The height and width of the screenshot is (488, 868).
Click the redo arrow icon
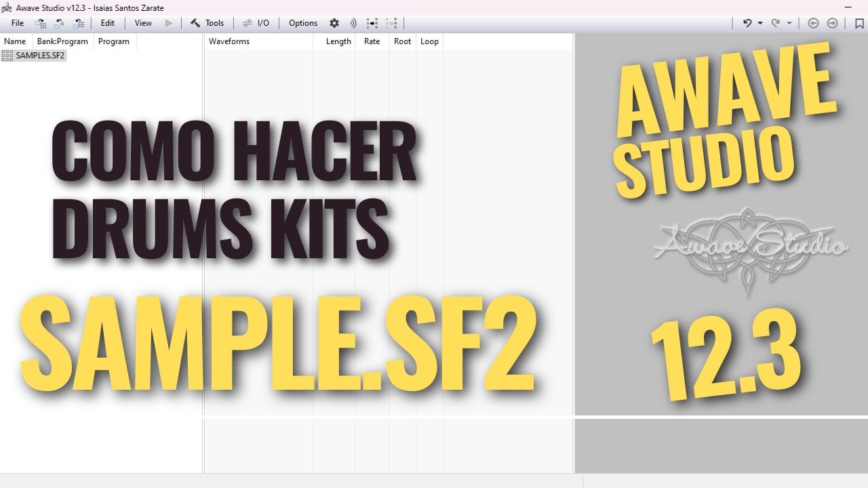point(776,23)
